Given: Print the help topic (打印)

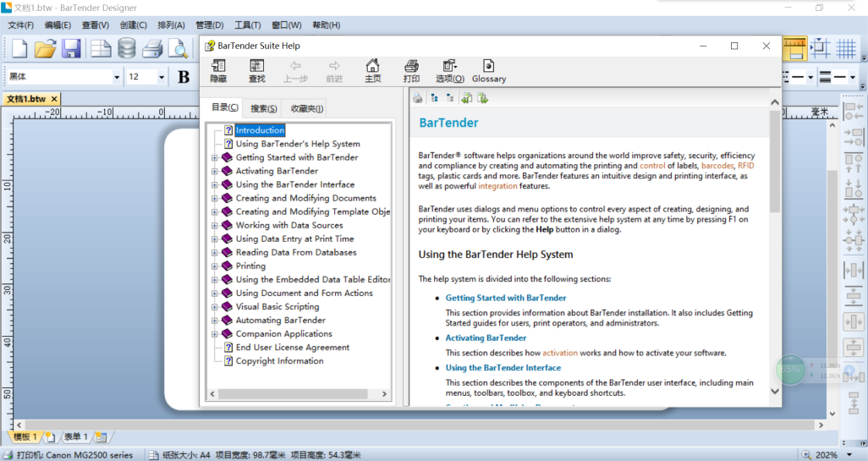Looking at the screenshot, I should (411, 71).
